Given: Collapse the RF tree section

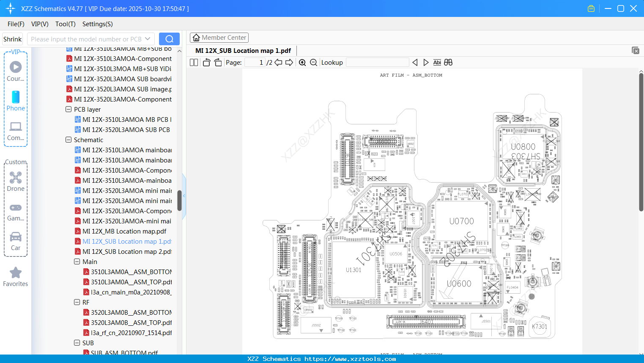Looking at the screenshot, I should point(77,302).
